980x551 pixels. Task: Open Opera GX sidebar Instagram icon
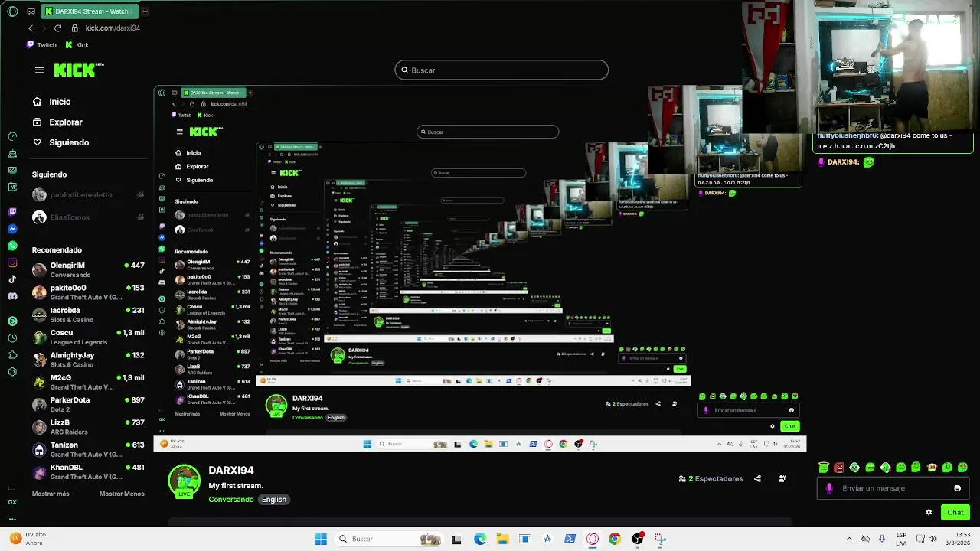(12, 262)
